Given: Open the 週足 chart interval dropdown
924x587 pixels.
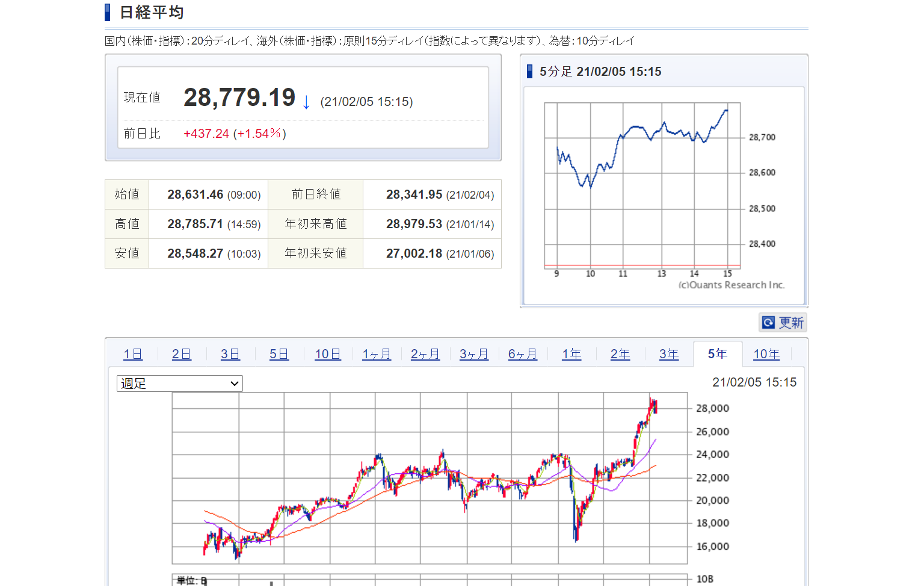Looking at the screenshot, I should click(x=179, y=384).
